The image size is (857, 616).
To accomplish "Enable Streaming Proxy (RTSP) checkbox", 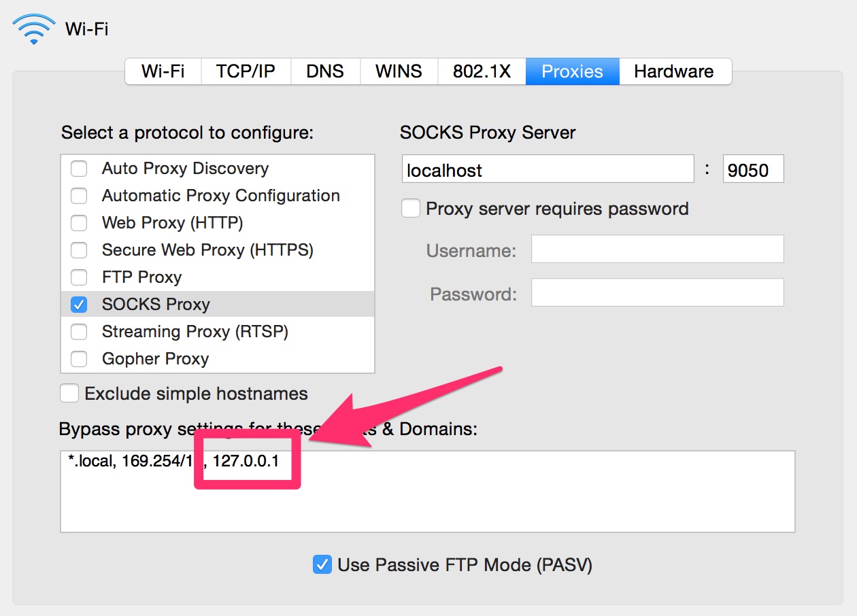I will [80, 332].
